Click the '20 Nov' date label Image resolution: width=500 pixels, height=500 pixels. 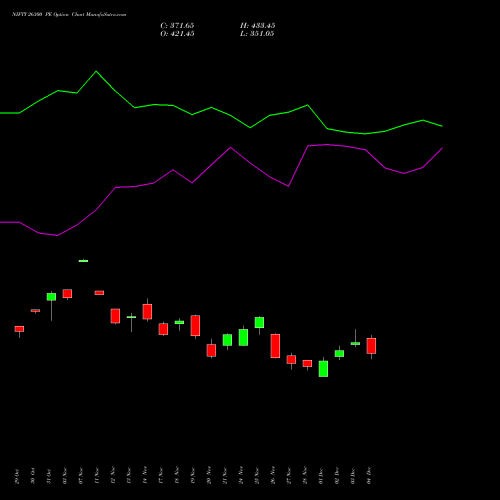click(x=209, y=475)
